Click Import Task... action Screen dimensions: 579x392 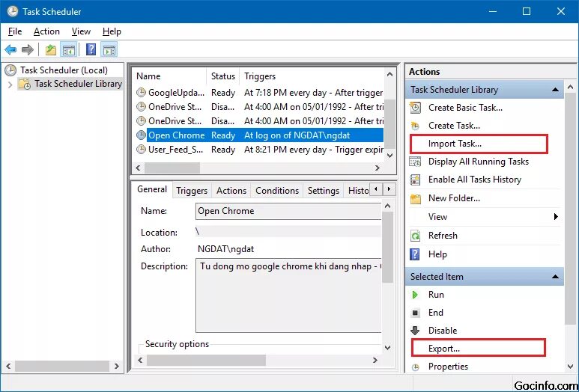point(479,144)
